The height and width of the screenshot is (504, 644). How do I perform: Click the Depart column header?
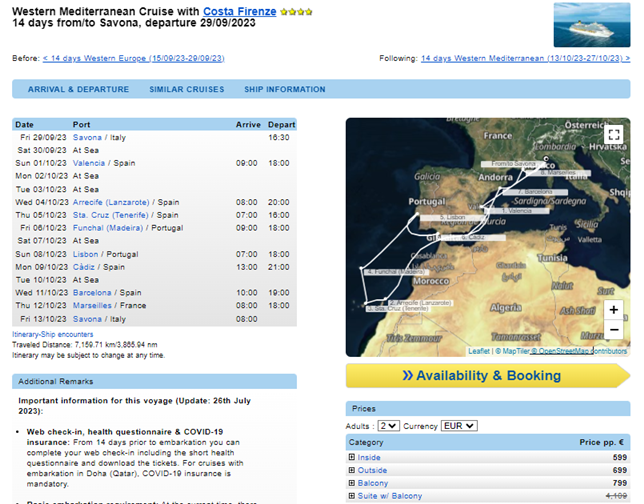point(281,124)
